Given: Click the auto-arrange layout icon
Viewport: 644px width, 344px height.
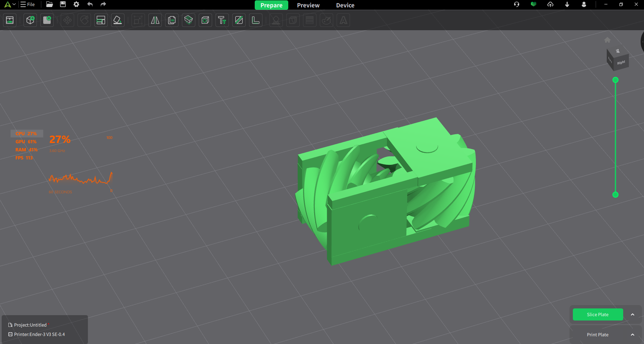Looking at the screenshot, I should [x=101, y=20].
